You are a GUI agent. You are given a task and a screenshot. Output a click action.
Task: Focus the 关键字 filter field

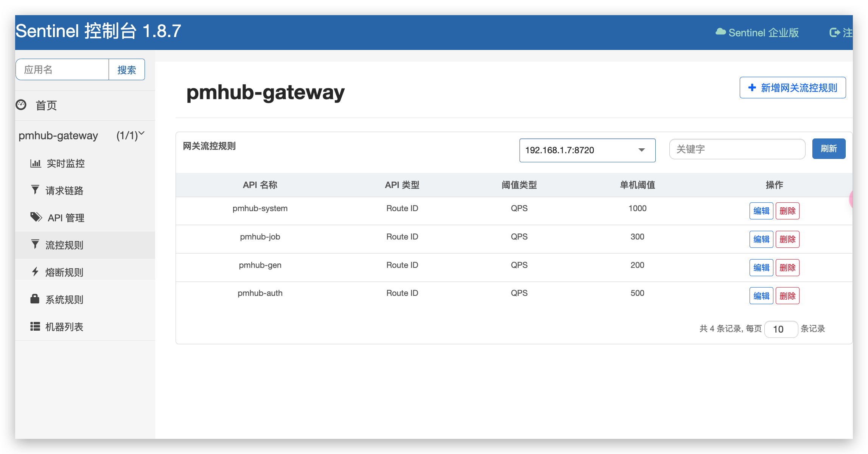pyautogui.click(x=737, y=149)
